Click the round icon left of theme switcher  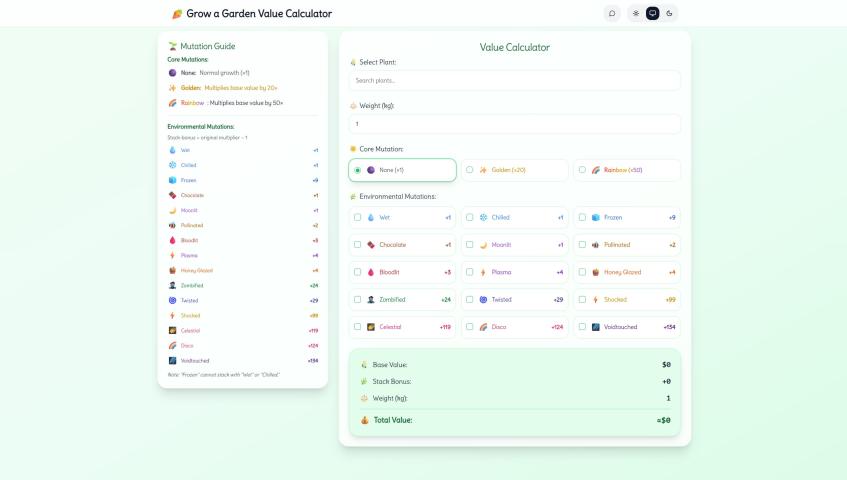tap(612, 14)
